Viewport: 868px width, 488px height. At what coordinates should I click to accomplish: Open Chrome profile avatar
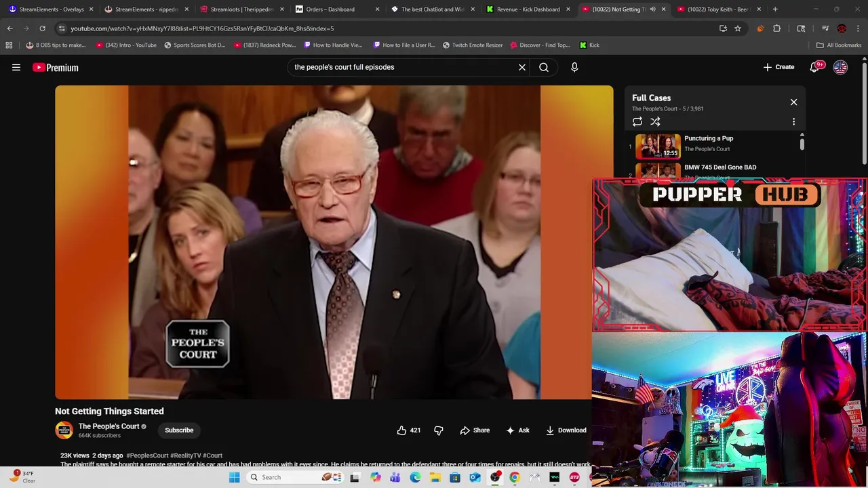point(842,28)
